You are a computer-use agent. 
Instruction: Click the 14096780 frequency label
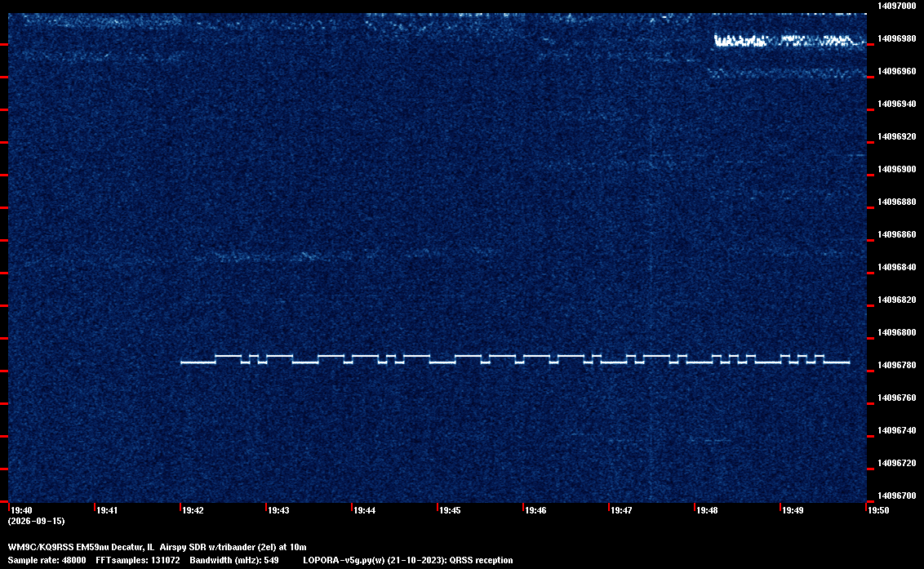point(897,365)
